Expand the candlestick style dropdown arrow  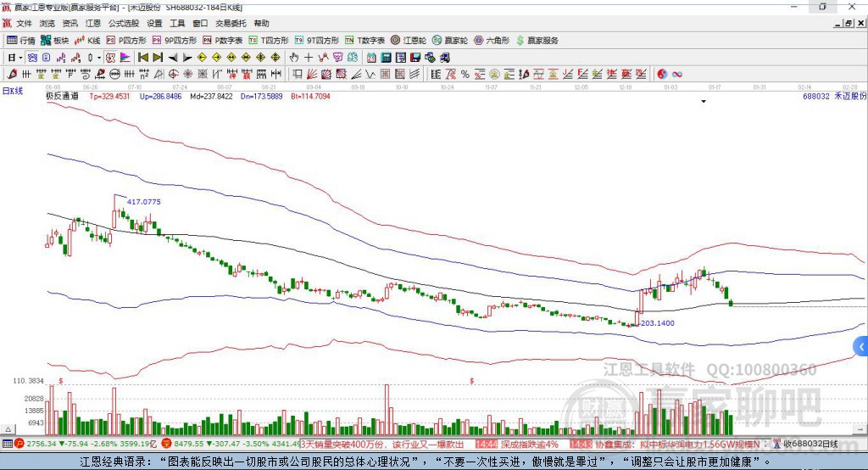pyautogui.click(x=99, y=58)
